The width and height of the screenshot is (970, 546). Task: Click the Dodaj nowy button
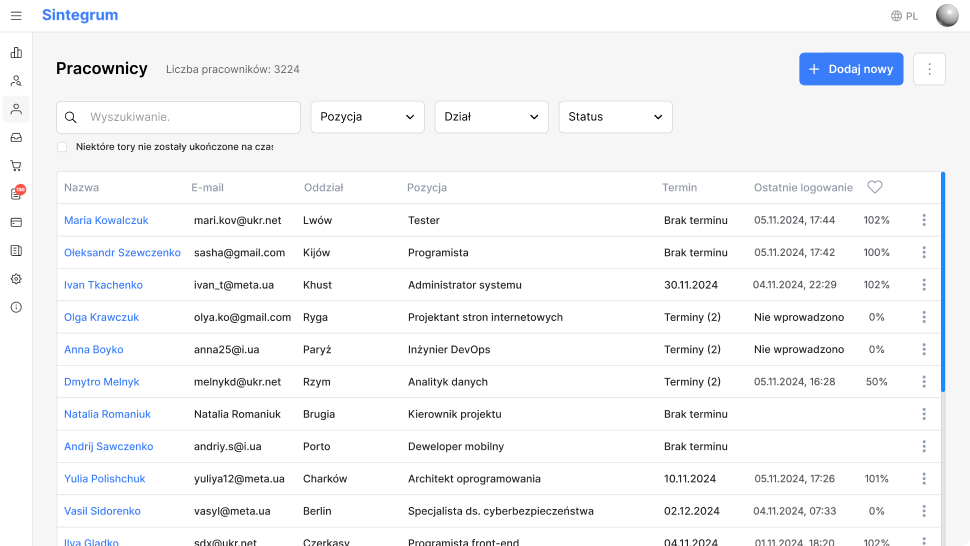pyautogui.click(x=851, y=69)
